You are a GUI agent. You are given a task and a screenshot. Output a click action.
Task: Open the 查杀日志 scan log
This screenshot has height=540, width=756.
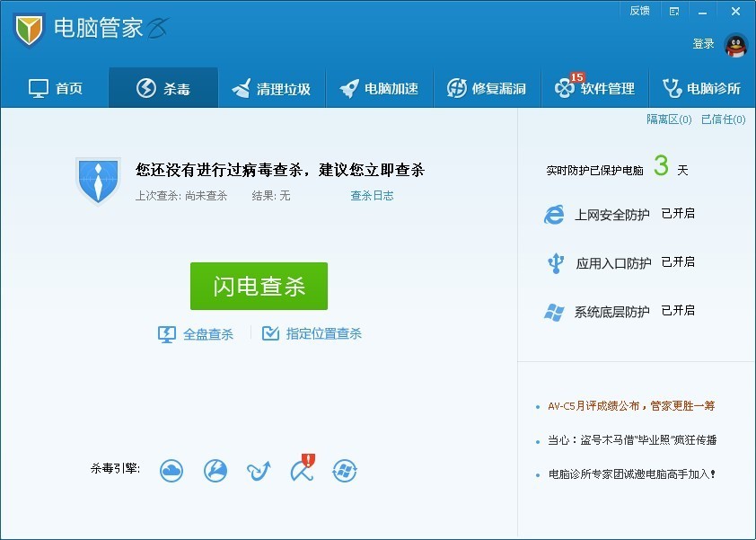[x=372, y=196]
